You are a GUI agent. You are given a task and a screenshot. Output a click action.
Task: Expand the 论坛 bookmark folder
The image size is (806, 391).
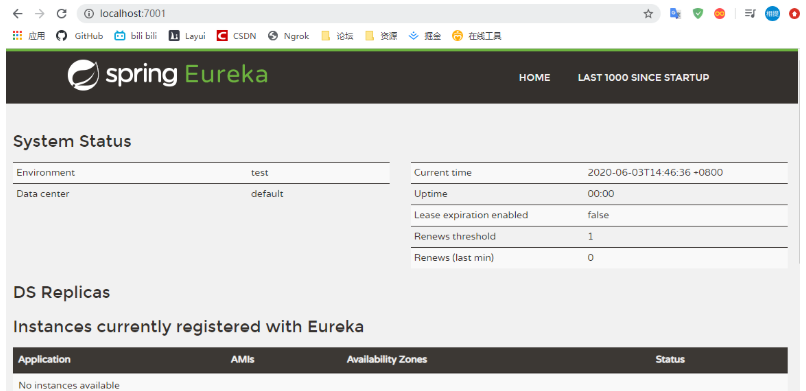tap(337, 35)
